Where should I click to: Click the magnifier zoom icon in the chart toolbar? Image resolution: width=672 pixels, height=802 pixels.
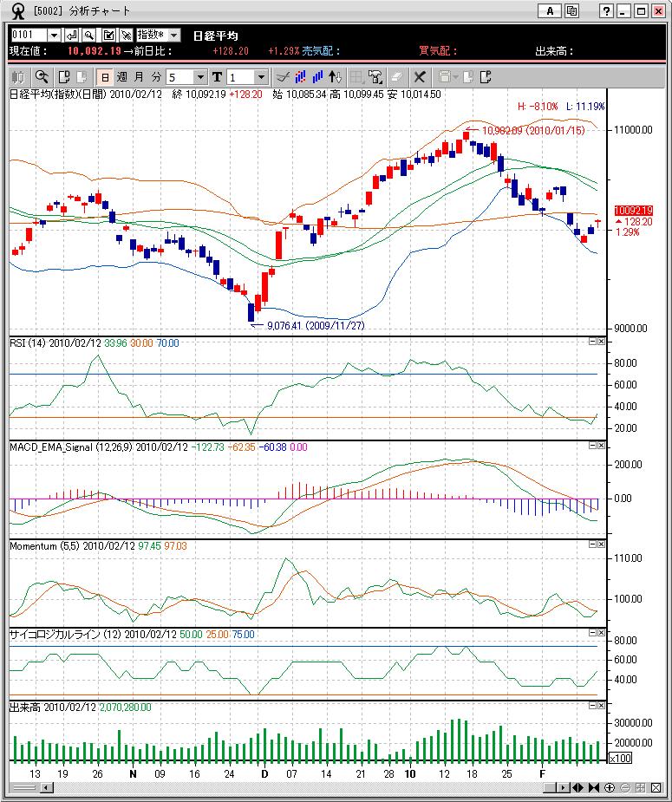point(41,77)
